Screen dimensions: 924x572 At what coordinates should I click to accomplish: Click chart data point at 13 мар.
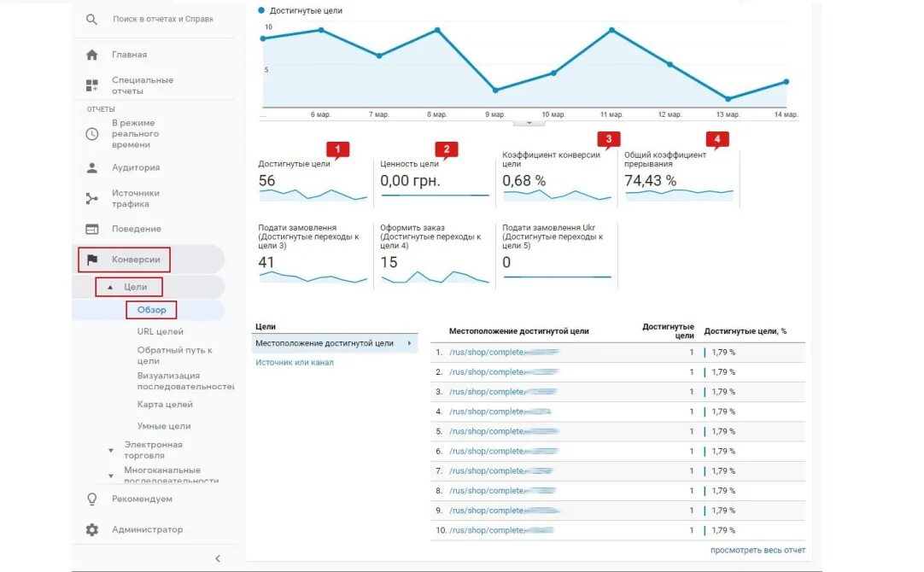[728, 99]
